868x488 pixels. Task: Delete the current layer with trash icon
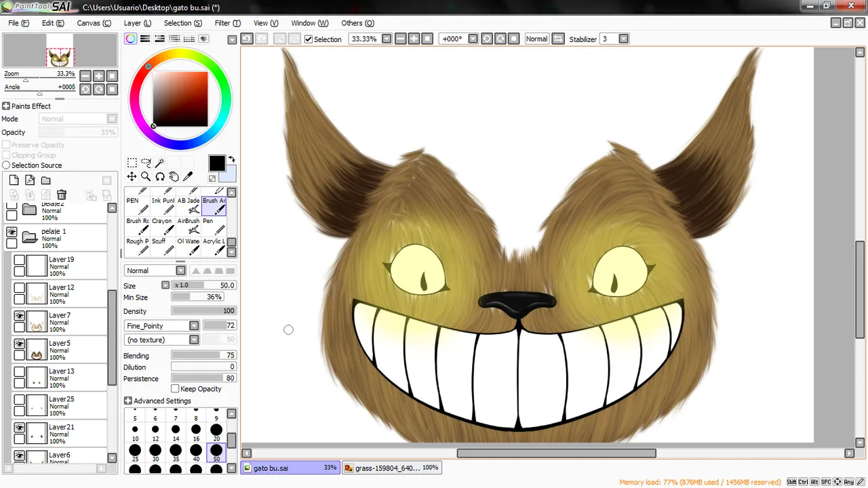coord(62,195)
